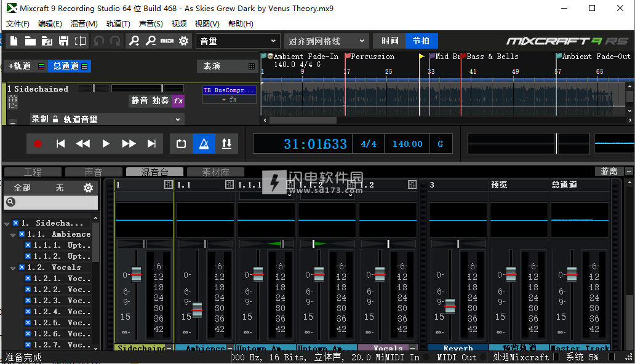Open the MIDI toolbar button

(x=167, y=41)
